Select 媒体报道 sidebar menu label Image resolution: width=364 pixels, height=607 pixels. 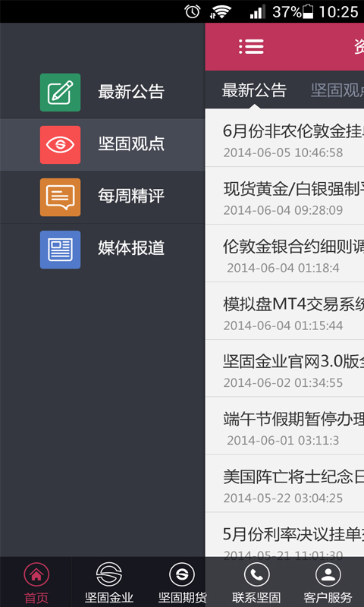point(131,249)
